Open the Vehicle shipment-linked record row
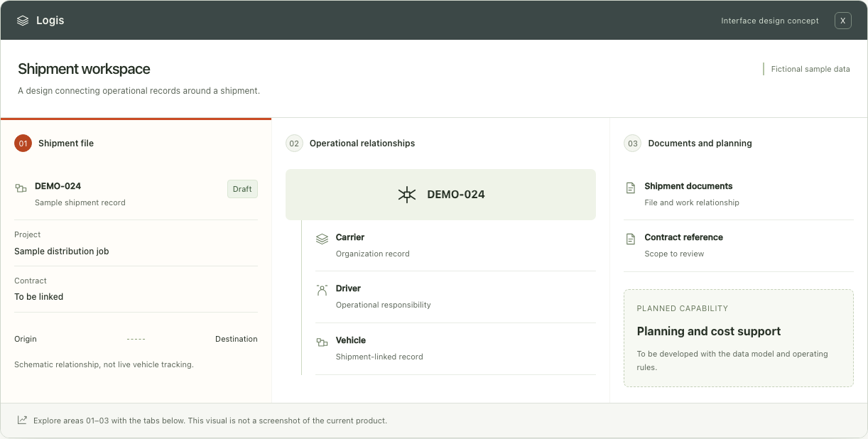The image size is (868, 439). tap(455, 349)
